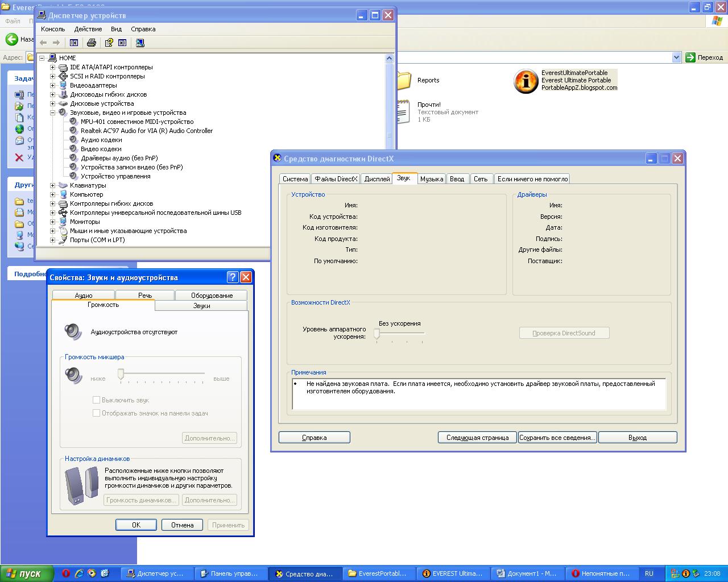Click the Print icon in Device Manager toolbar
The width and height of the screenshot is (728, 582).
click(x=91, y=43)
